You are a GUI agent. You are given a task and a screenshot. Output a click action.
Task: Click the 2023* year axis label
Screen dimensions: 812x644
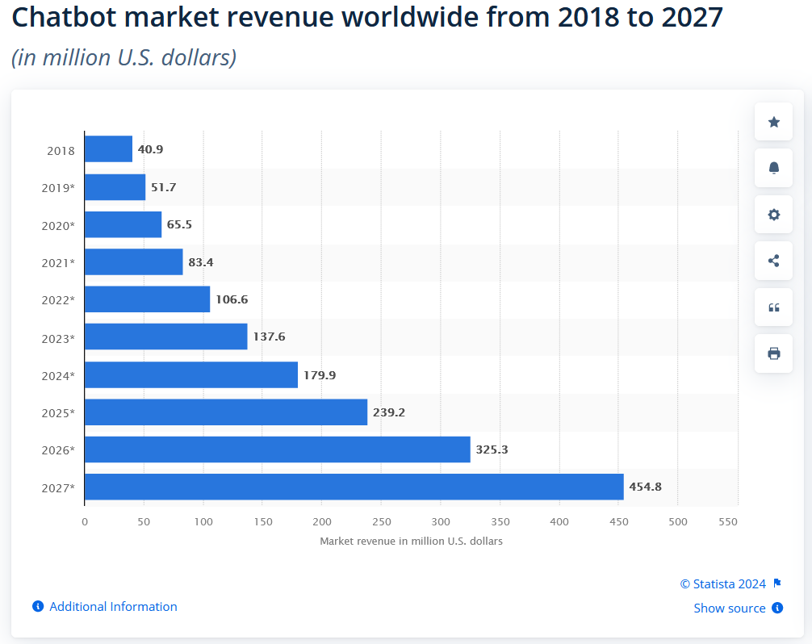pos(58,339)
